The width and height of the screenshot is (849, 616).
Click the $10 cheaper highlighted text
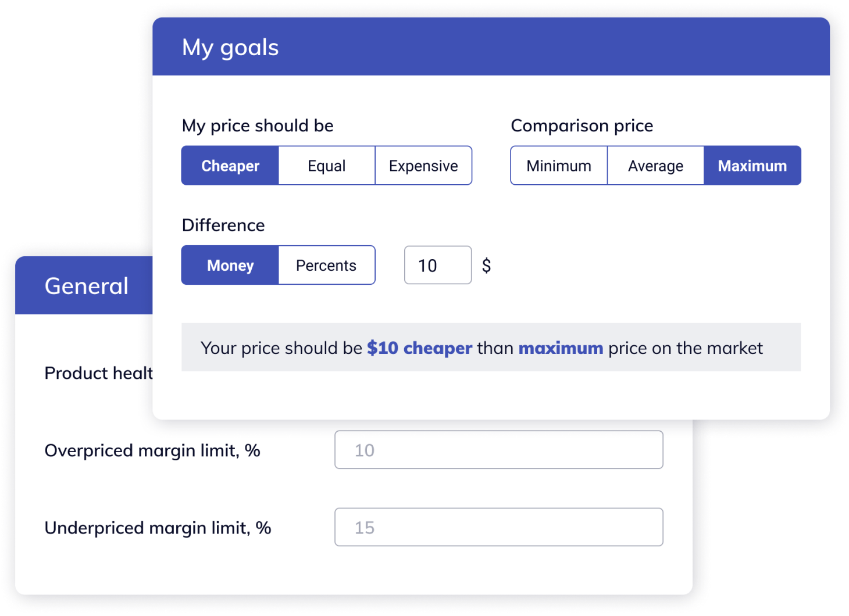point(419,348)
